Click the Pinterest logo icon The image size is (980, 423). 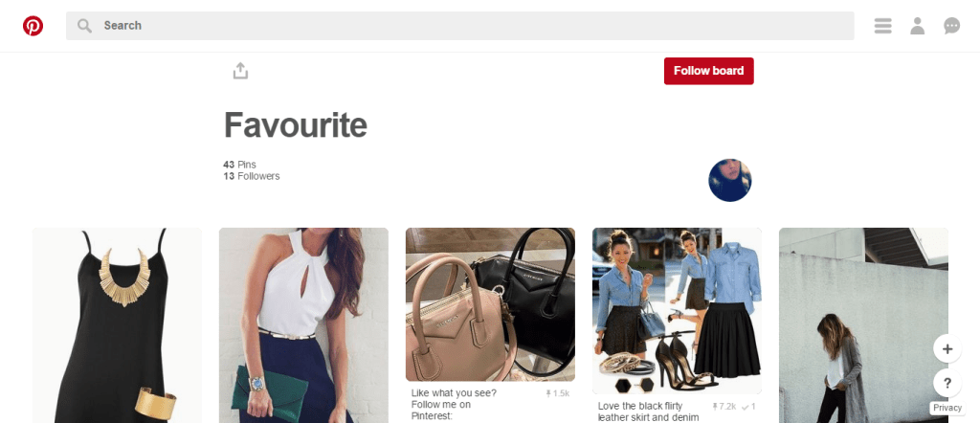click(x=33, y=26)
